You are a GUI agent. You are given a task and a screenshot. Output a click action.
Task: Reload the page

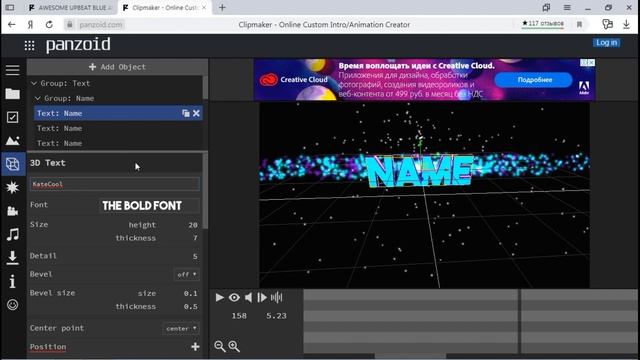49,24
